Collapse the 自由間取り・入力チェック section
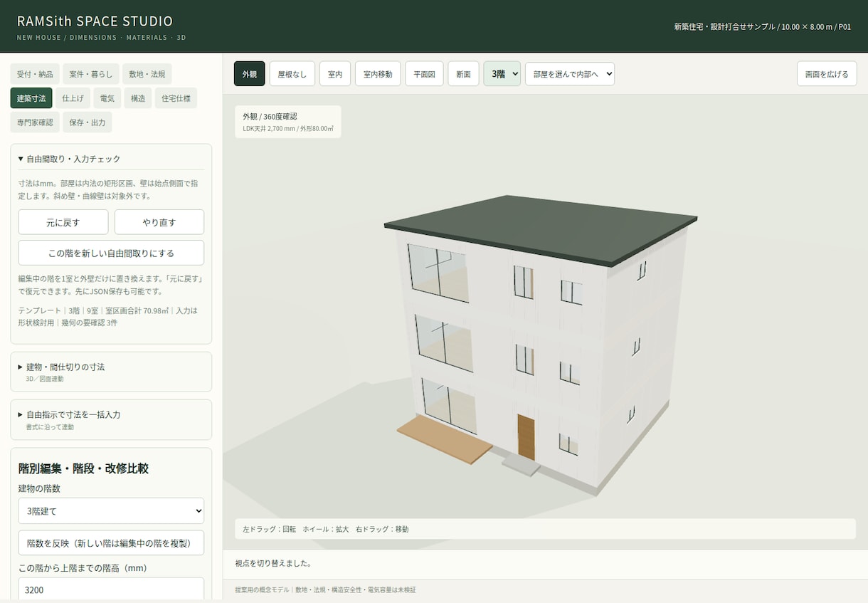The width and height of the screenshot is (868, 603). pos(111,159)
